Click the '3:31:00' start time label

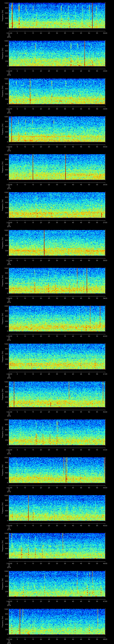point(9,33)
